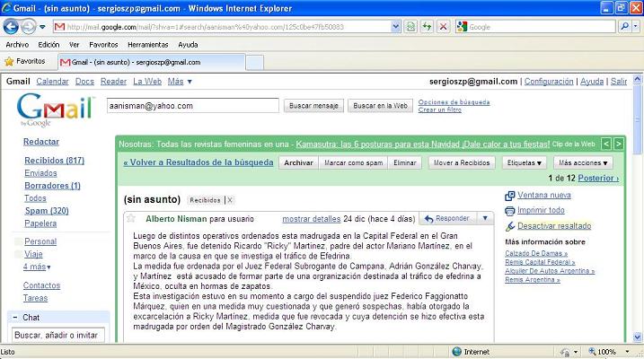Open Spam (320) folder

pyautogui.click(x=47, y=211)
